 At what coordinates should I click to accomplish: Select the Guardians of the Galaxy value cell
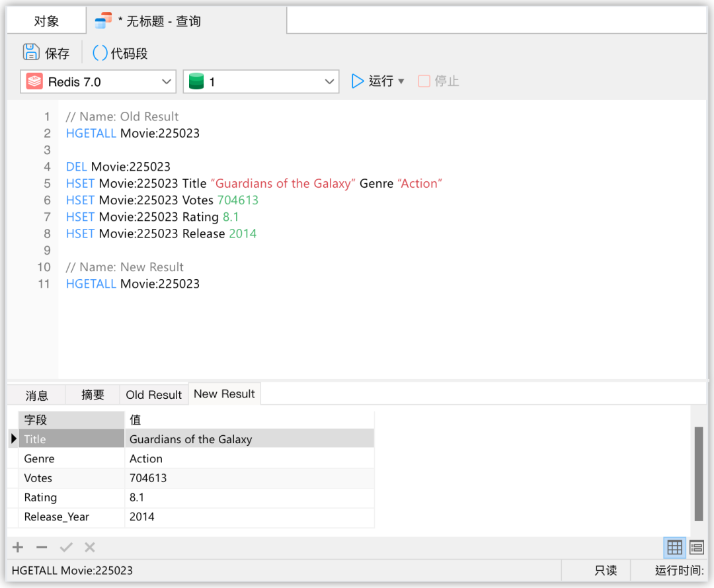point(249,439)
